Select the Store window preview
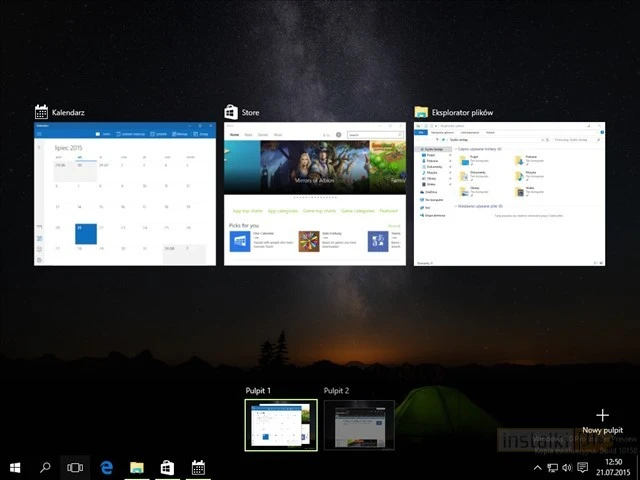Image resolution: width=640 pixels, height=480 pixels. click(x=315, y=194)
